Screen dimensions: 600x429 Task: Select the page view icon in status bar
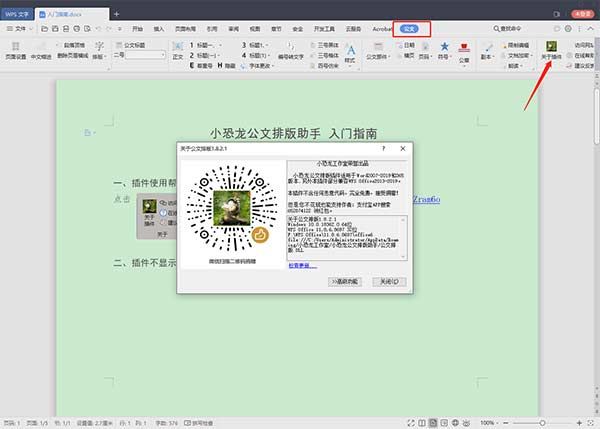pos(433,423)
